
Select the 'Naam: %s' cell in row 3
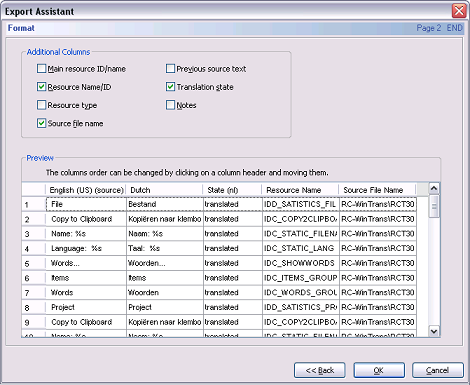tap(165, 234)
